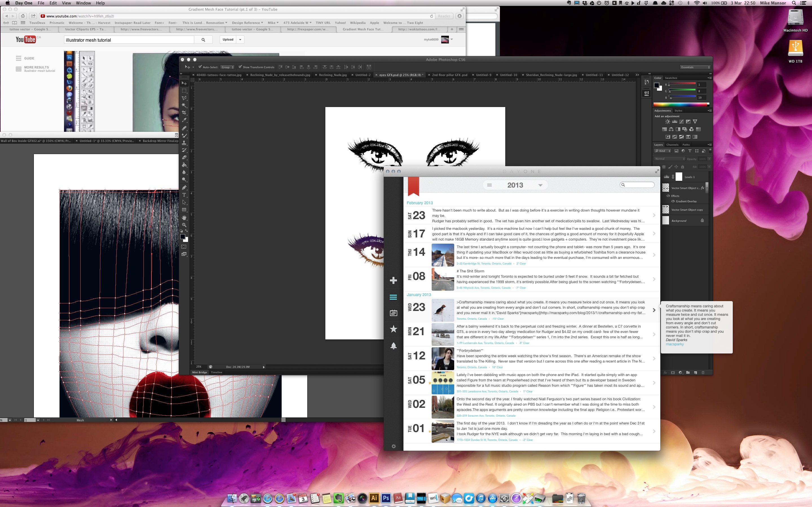Select the Crop tool in Photoshop toolbox
The image size is (812, 507).
coord(184,113)
